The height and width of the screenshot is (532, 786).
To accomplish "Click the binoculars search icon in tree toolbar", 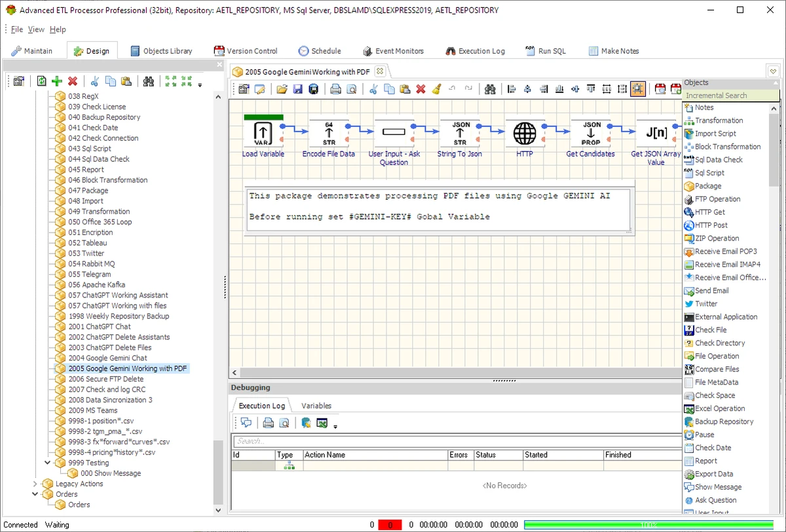I will point(149,81).
